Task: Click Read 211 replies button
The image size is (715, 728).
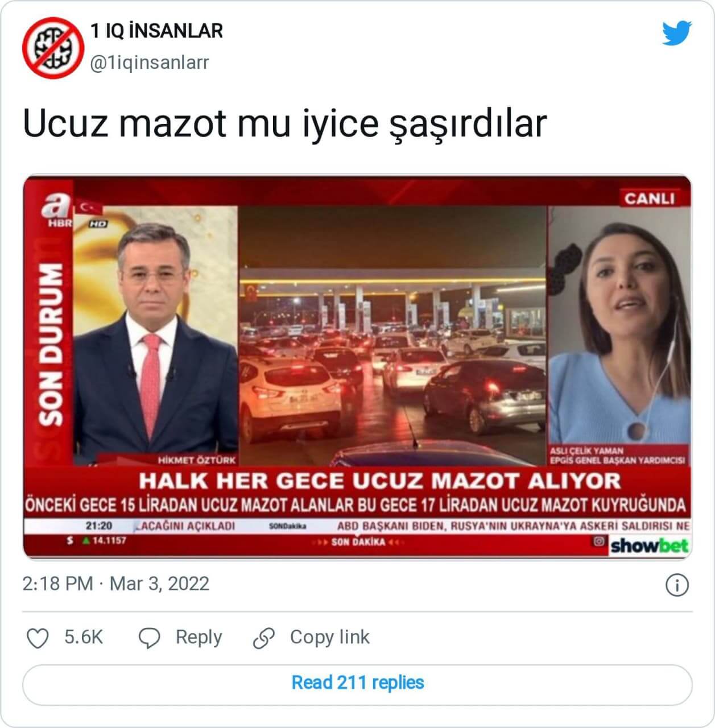Action: point(357,682)
